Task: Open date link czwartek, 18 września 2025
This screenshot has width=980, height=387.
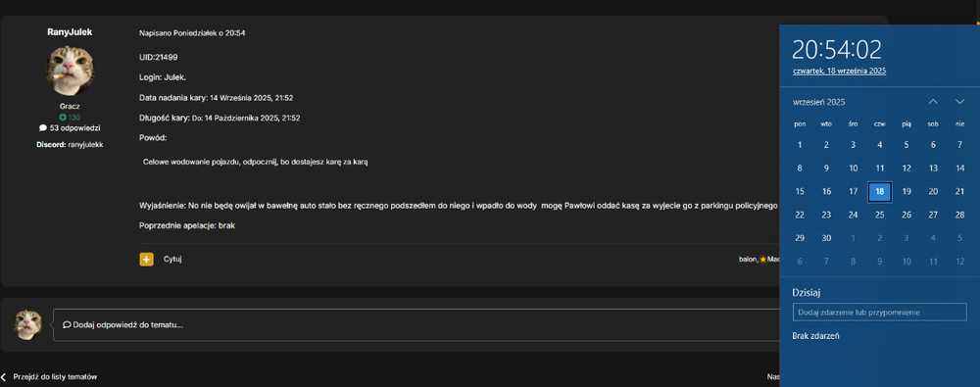Action: point(840,72)
